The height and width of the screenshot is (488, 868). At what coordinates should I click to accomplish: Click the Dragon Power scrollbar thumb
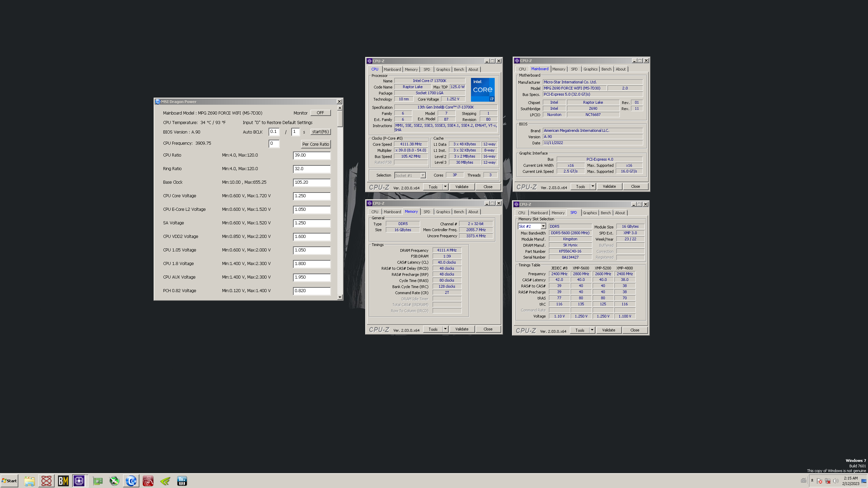(x=340, y=118)
